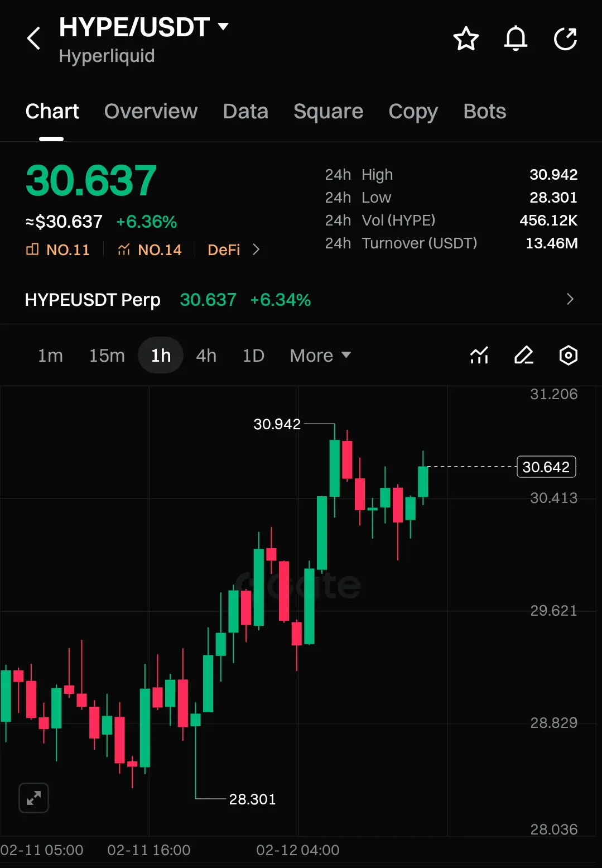The image size is (602, 868).
Task: Tap the 30.942 high marker on chart
Action: click(277, 424)
